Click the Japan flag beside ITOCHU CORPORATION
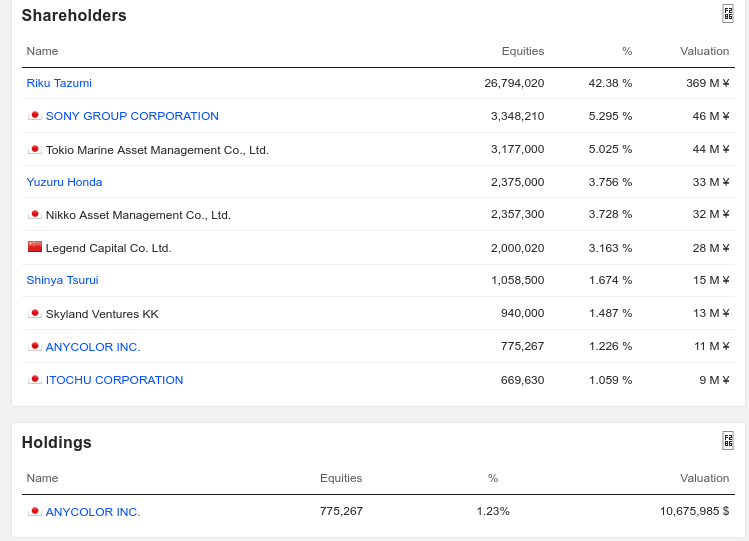 tap(34, 379)
